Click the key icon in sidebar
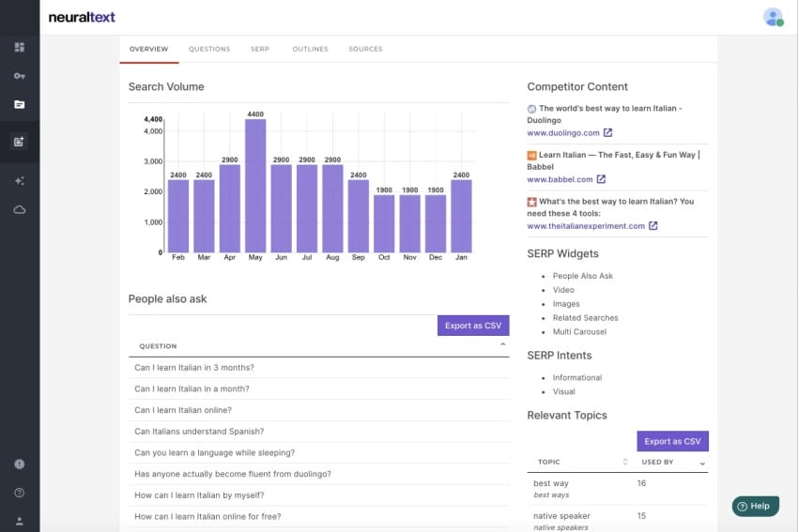The height and width of the screenshot is (532, 798). [20, 75]
